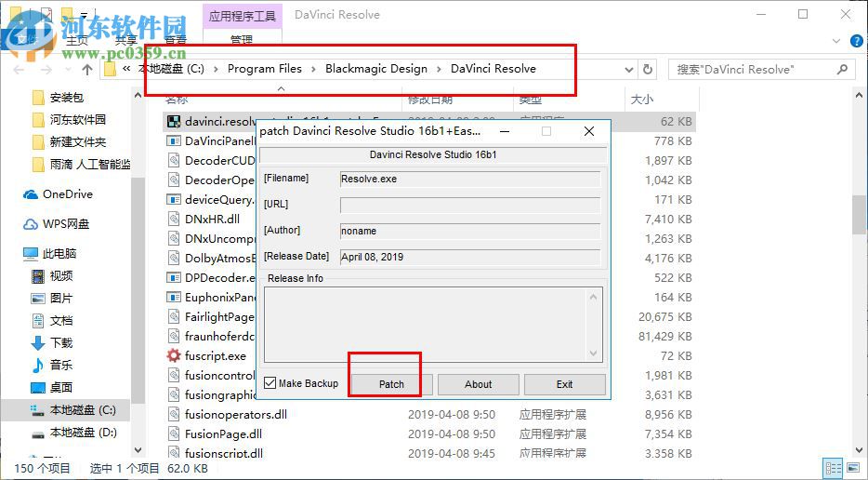The width and height of the screenshot is (868, 480).
Task: Click the davinci.resolve patch file icon
Action: (x=174, y=121)
